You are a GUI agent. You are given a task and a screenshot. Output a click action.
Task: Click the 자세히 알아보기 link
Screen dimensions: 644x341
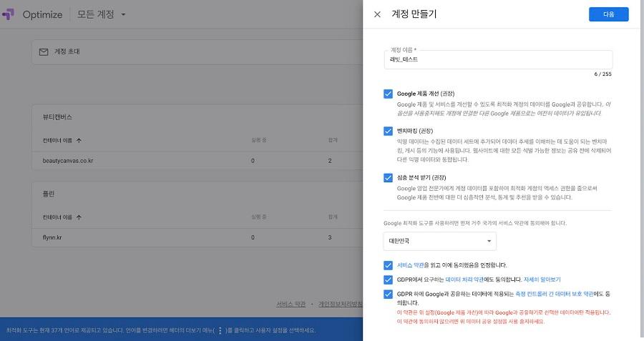coord(542,280)
